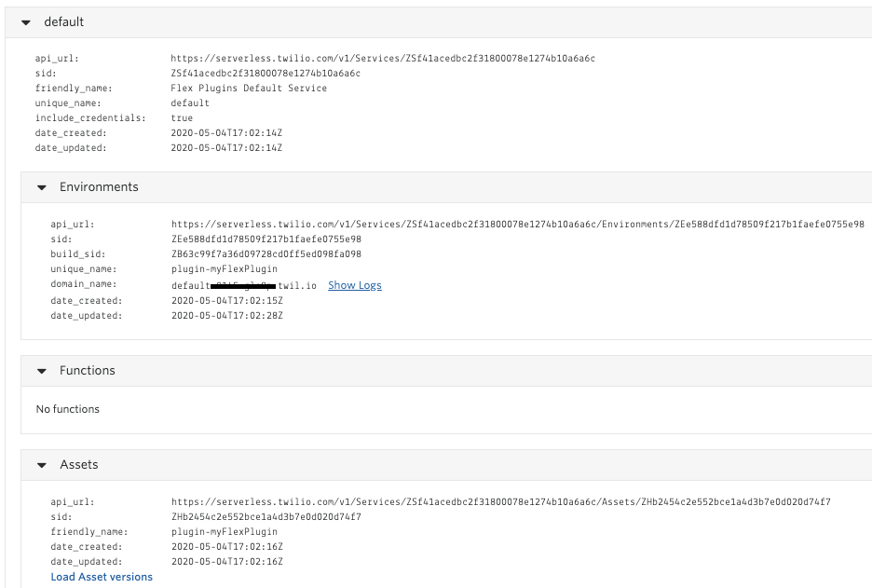
Task: Click asset date_created 2020-05-04T17:02:16Z value
Action: [x=227, y=547]
